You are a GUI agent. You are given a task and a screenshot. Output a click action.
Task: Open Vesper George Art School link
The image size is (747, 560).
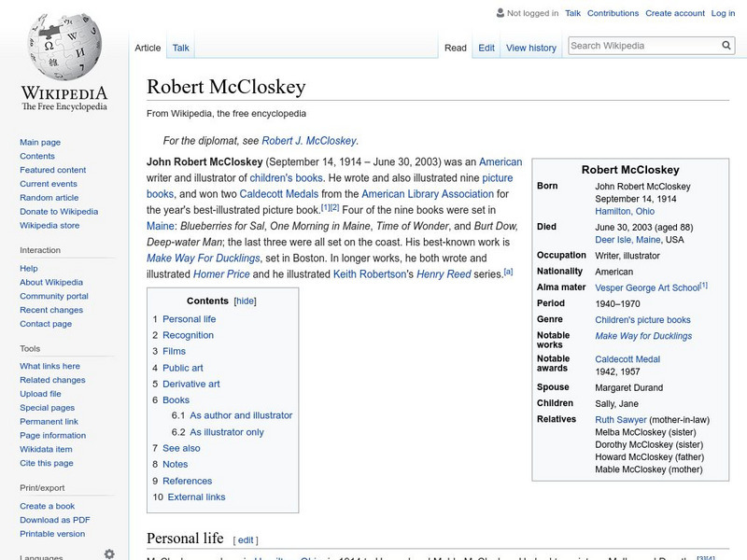point(647,288)
